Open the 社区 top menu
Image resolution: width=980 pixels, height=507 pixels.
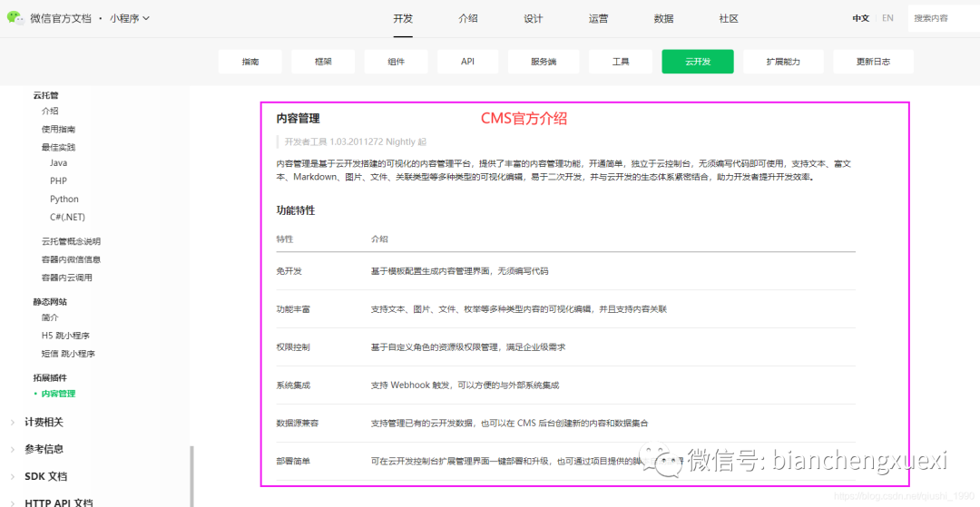[729, 18]
